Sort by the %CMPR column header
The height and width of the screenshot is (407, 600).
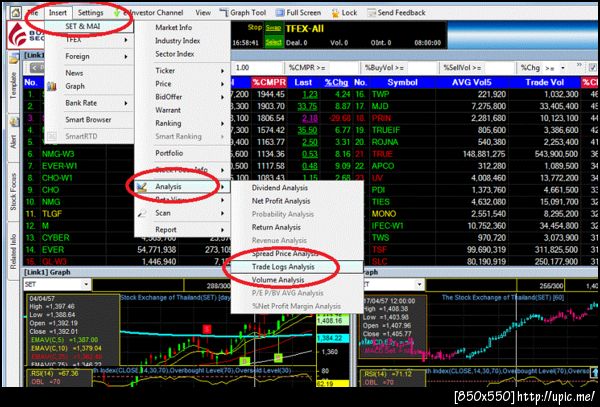[x=269, y=82]
